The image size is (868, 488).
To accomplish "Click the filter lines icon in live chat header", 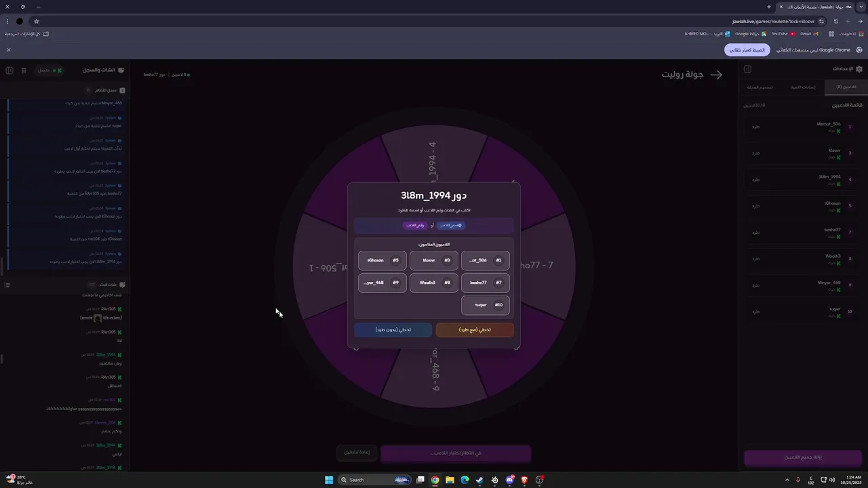I will click(7, 285).
